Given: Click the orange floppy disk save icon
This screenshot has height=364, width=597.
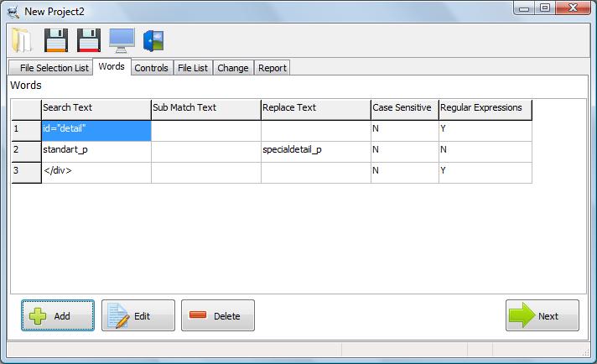Looking at the screenshot, I should pos(55,40).
